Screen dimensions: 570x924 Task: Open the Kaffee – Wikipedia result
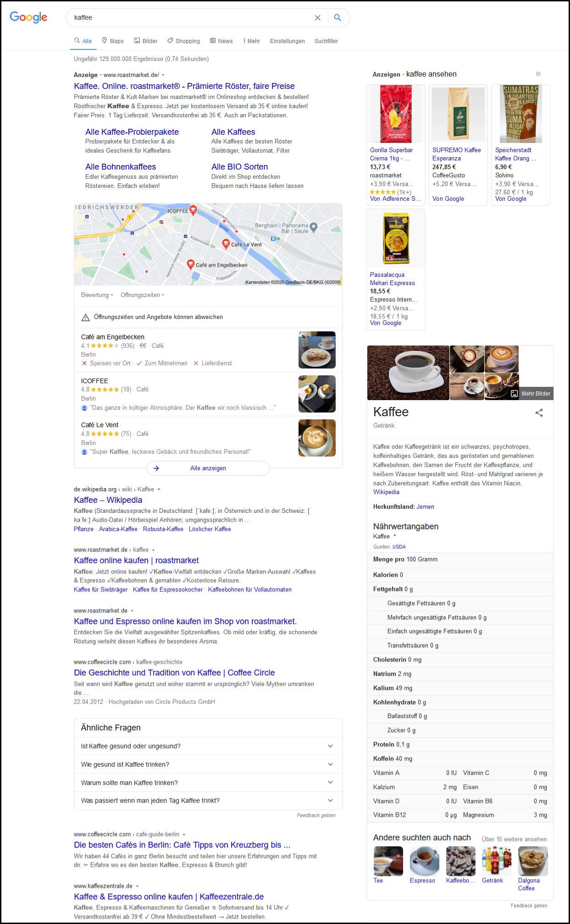tap(108, 500)
